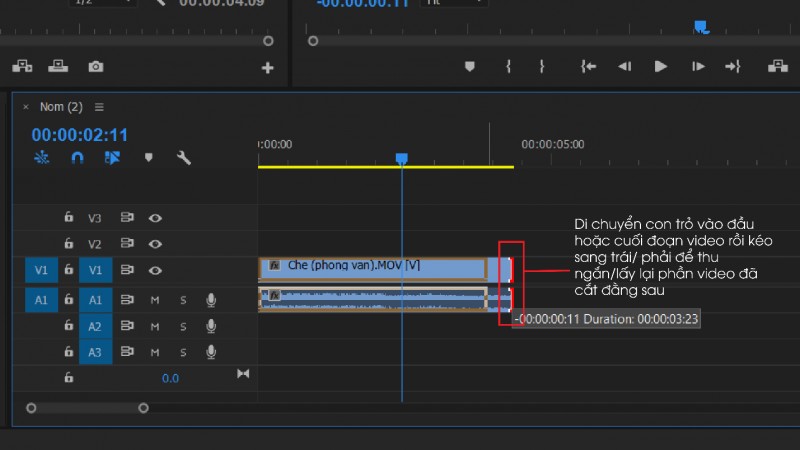
Task: Enable voice-over record on A2
Action: 211,326
